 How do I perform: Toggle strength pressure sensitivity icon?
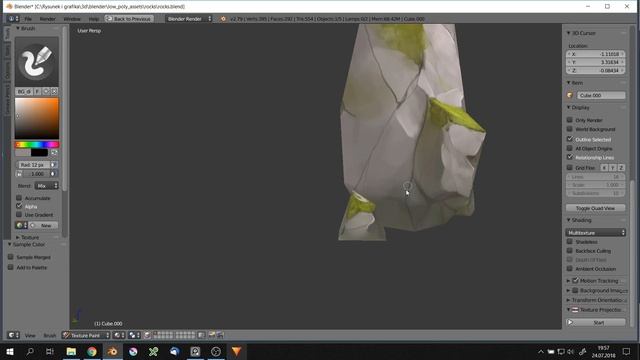point(53,174)
